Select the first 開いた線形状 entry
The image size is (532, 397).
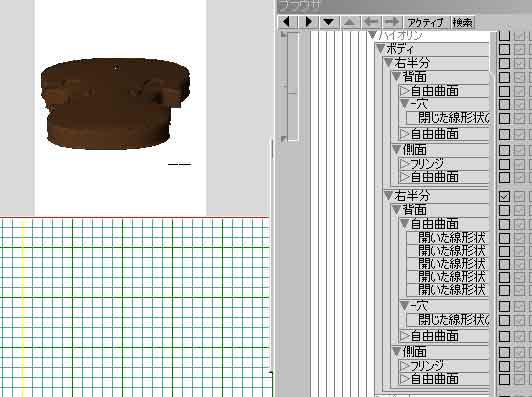pyautogui.click(x=452, y=238)
